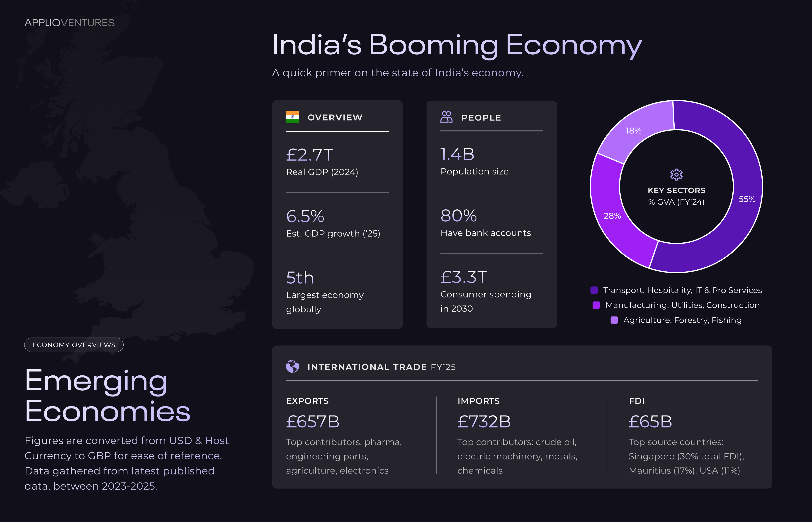This screenshot has height=522, width=812.
Task: Click the '5th' ranking figure
Action: point(300,278)
